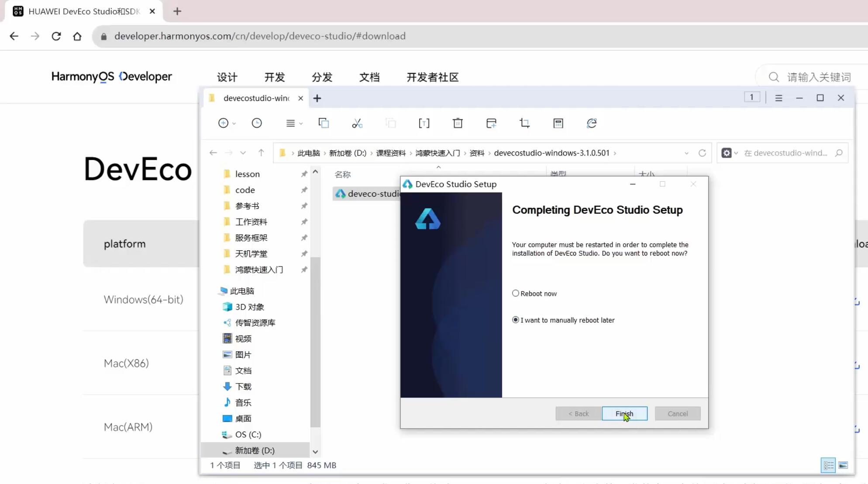The height and width of the screenshot is (484, 868).
Task: Click the new item plus-circle toolbar icon
Action: coord(223,123)
